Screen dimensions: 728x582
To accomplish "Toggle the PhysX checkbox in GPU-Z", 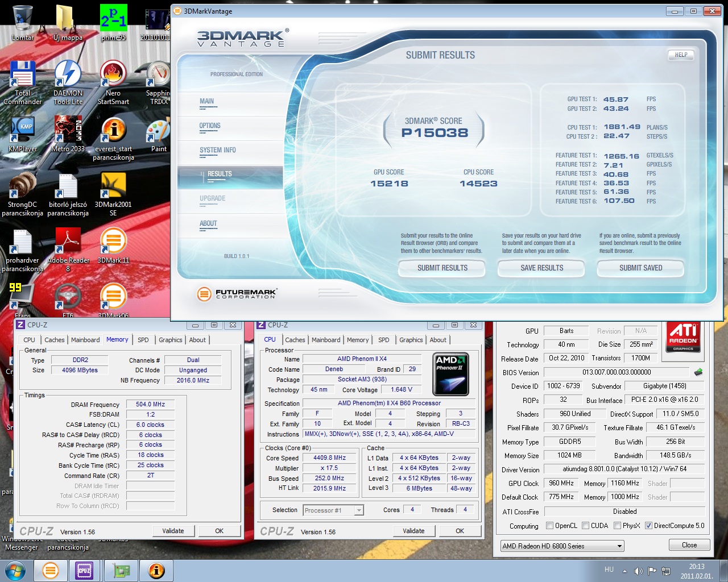I will tap(617, 526).
